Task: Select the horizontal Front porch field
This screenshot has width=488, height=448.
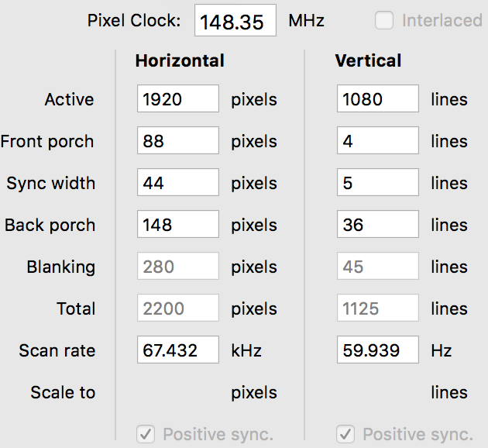Action: coord(178,141)
